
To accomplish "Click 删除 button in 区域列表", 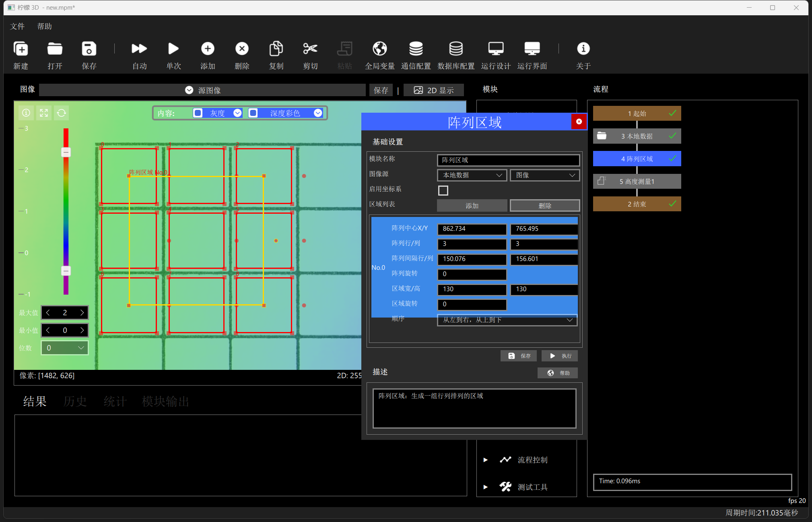I will click(x=545, y=206).
